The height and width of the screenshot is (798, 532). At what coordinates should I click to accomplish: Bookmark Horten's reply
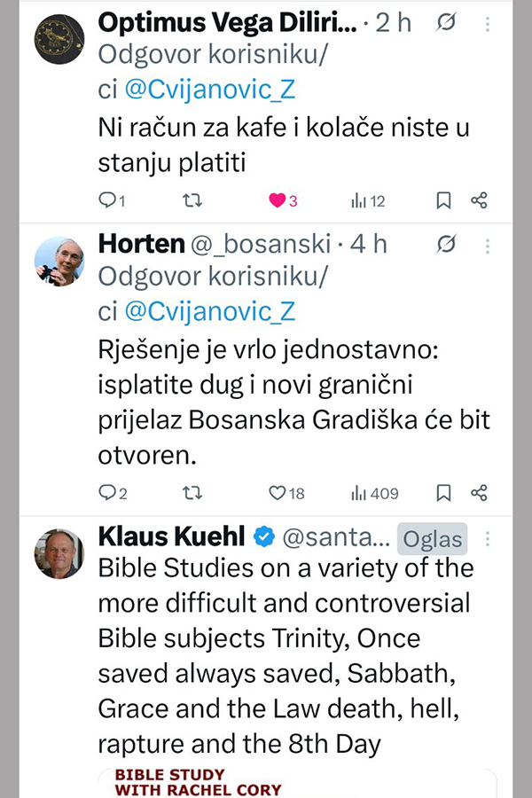(x=444, y=492)
